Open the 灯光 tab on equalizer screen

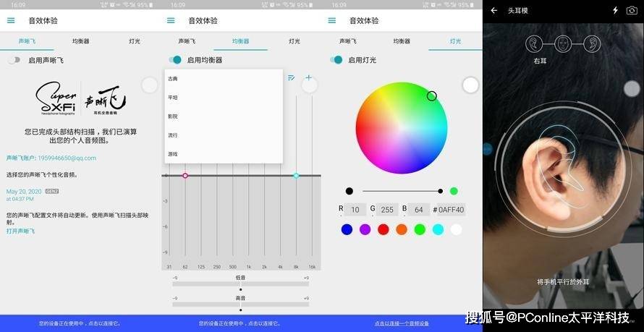[x=294, y=41]
